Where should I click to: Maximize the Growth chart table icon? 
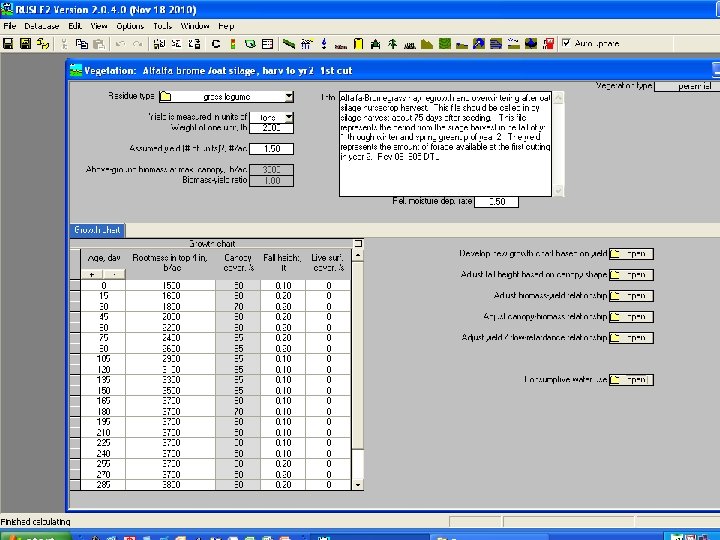coord(358,243)
